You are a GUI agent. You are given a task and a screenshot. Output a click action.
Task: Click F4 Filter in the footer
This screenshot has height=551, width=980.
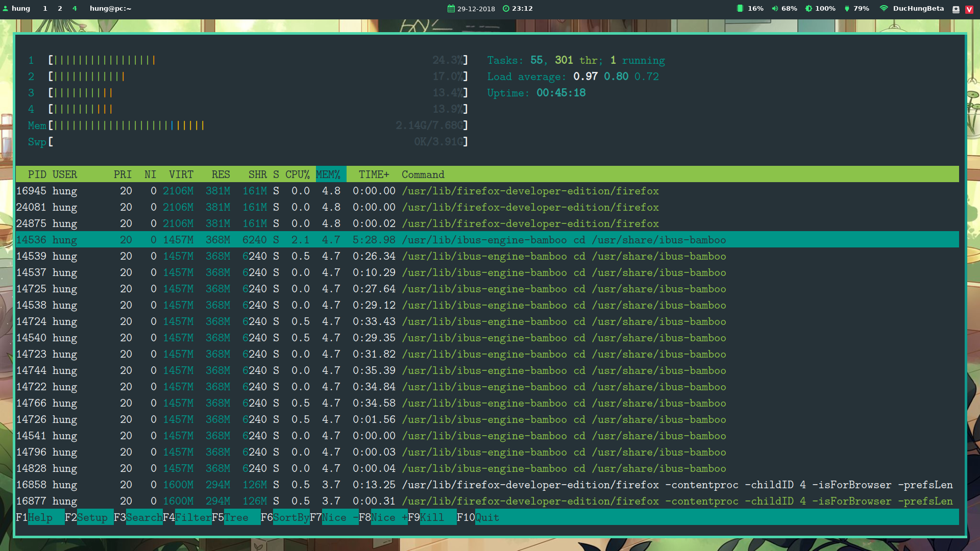193,517
